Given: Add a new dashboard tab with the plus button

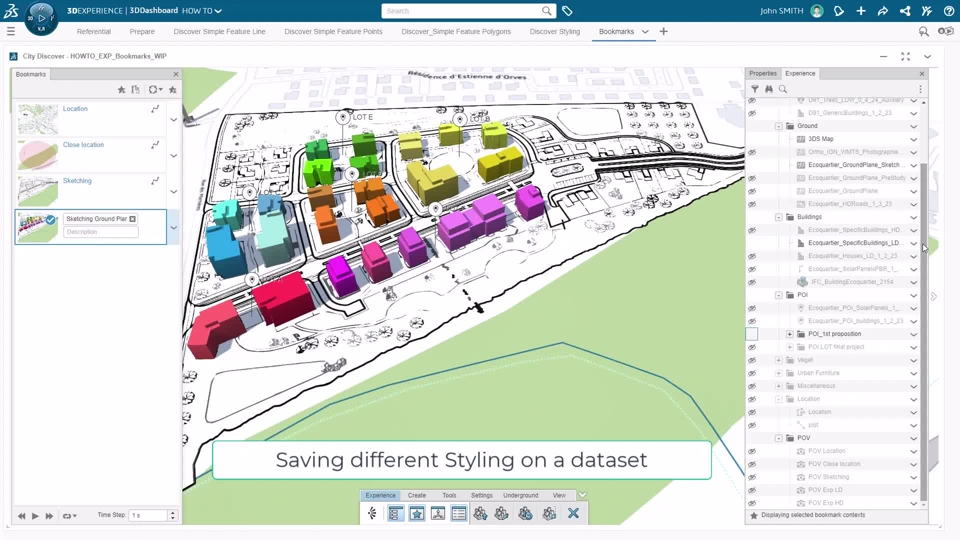Looking at the screenshot, I should coord(663,31).
